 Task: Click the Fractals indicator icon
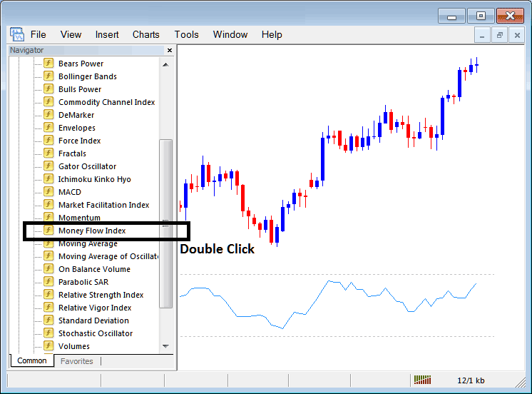[x=48, y=153]
